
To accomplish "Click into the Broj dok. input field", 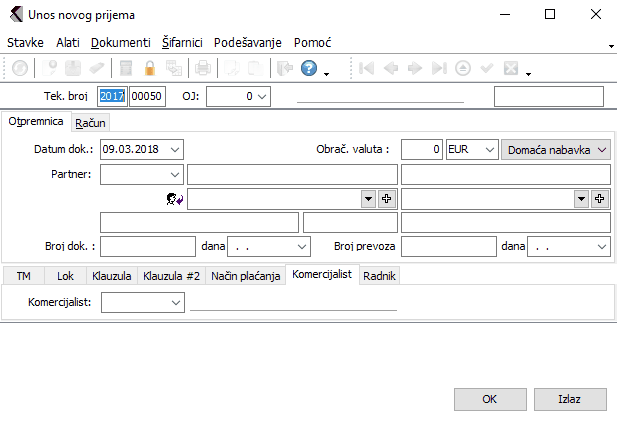I will click(x=147, y=245).
